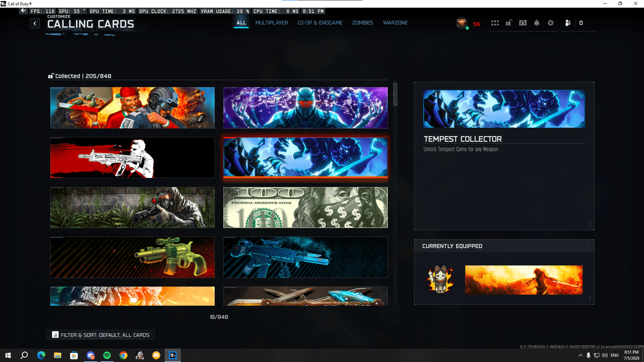Open the orange Discord-style taskbar icon

(x=156, y=355)
